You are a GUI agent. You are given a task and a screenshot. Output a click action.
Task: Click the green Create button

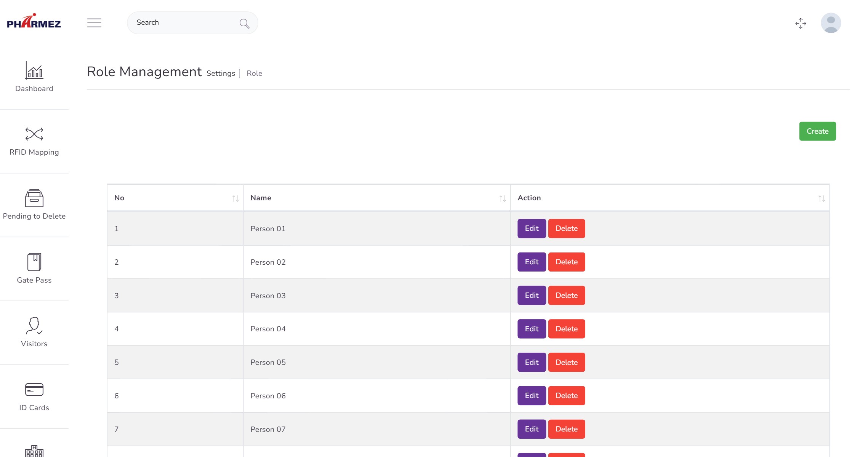click(x=818, y=131)
